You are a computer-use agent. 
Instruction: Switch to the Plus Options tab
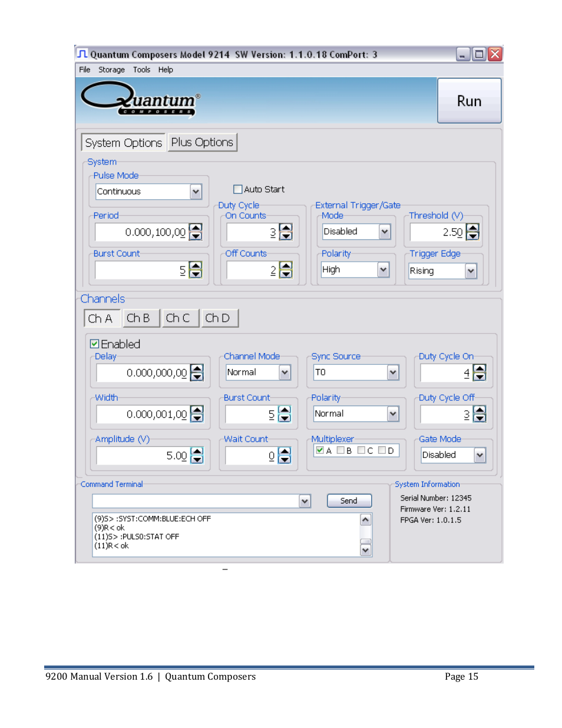click(x=202, y=142)
